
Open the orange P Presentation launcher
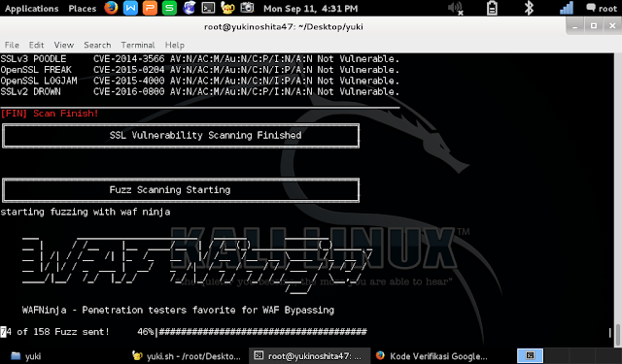150,8
